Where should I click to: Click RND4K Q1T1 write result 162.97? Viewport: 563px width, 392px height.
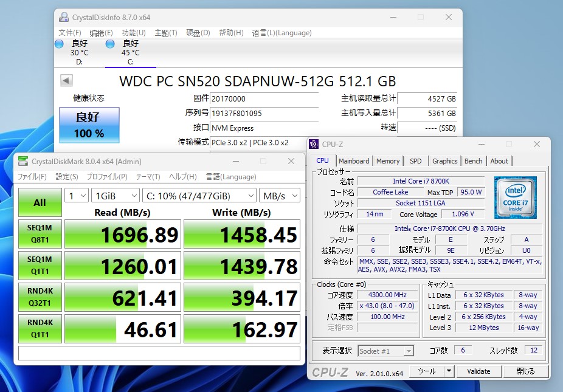click(x=242, y=329)
